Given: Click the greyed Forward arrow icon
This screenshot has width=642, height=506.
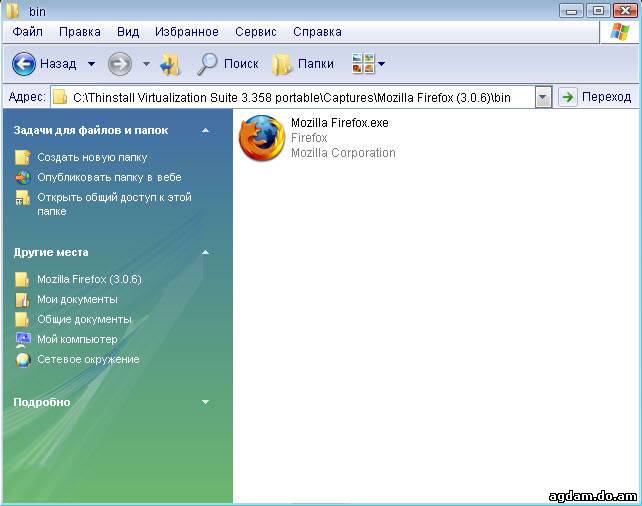Looking at the screenshot, I should [120, 64].
